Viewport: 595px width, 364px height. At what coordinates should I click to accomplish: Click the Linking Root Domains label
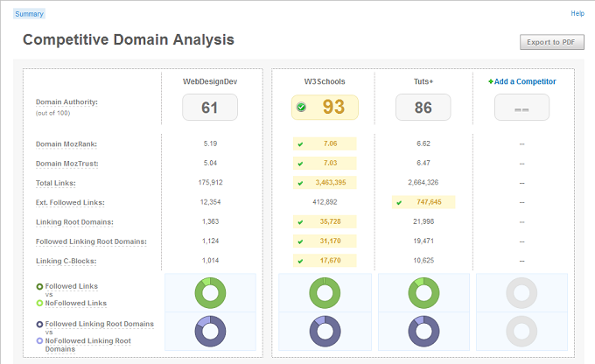point(74,222)
